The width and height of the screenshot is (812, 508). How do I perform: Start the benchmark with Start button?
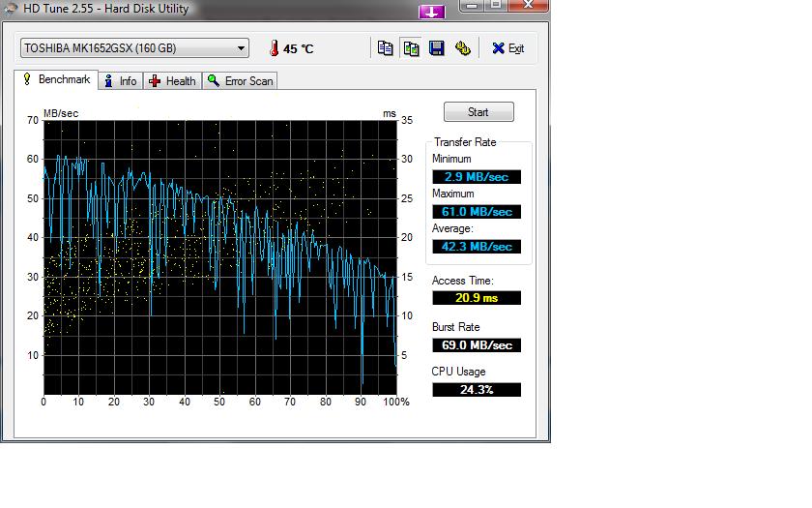tap(478, 112)
